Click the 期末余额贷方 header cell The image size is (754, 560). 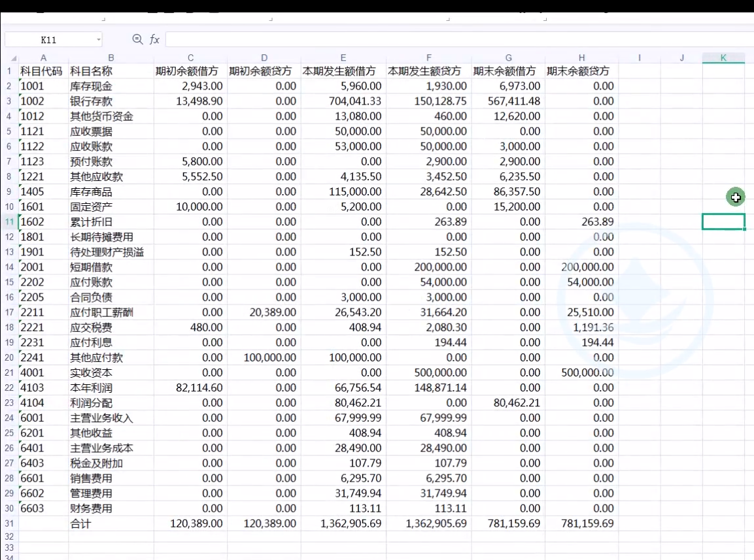[578, 71]
